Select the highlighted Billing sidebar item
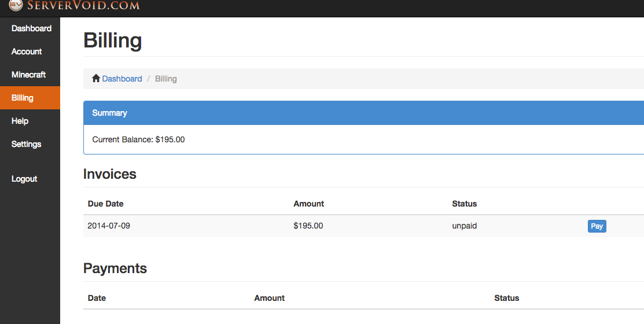Screen dimensions: 644x324 point(23,98)
